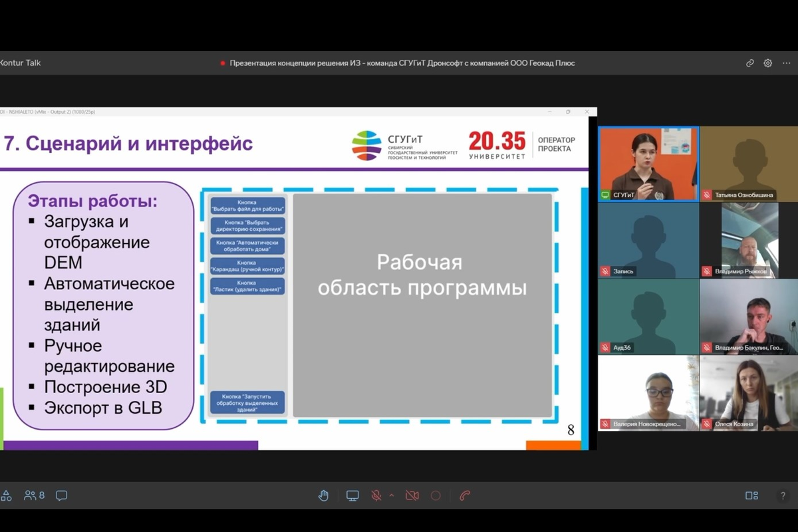Unmute the microphone in the bottom toolbar

coord(376,495)
